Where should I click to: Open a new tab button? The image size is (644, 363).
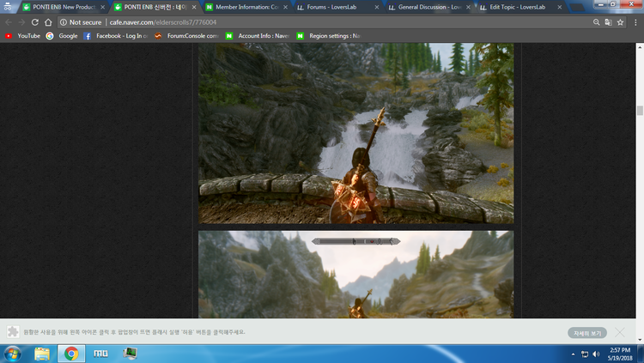pos(577,8)
